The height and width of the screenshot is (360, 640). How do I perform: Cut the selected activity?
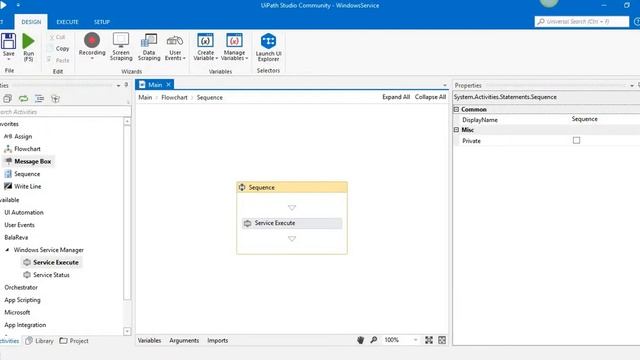[x=57, y=37]
